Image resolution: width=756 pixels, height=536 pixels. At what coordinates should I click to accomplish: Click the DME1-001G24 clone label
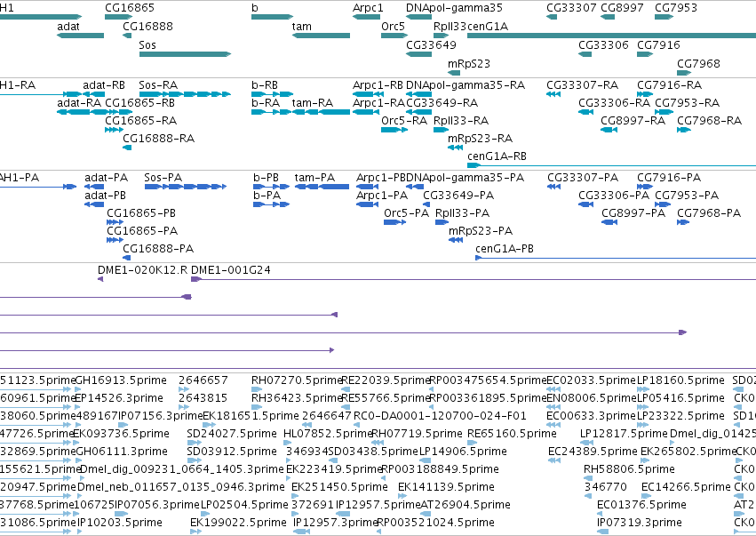pyautogui.click(x=231, y=270)
